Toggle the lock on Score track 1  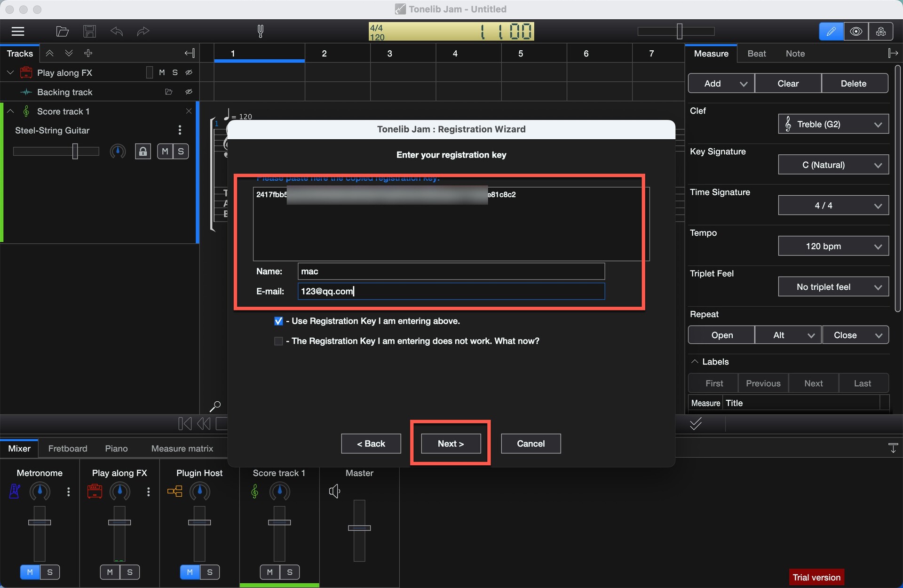click(143, 151)
